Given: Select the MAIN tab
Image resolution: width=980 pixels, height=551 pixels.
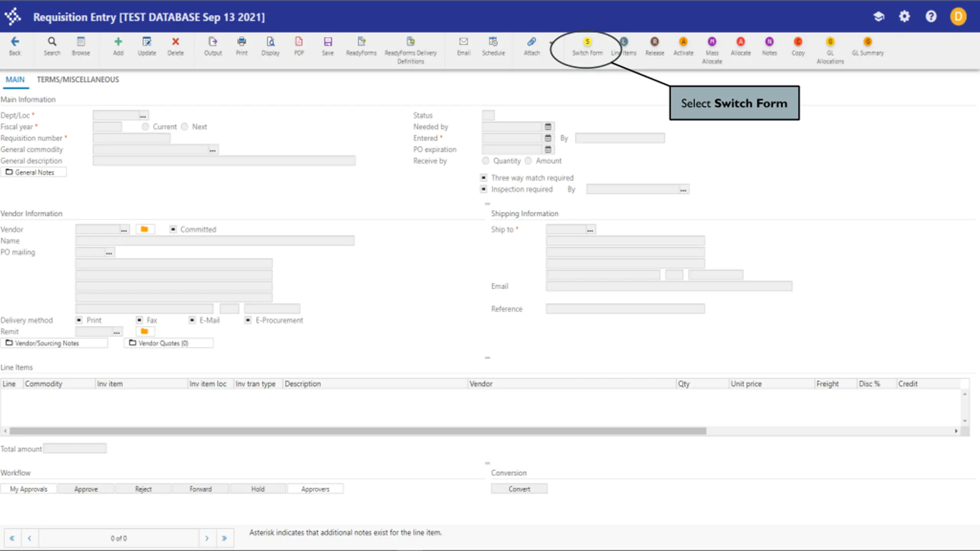Looking at the screenshot, I should pyautogui.click(x=15, y=80).
